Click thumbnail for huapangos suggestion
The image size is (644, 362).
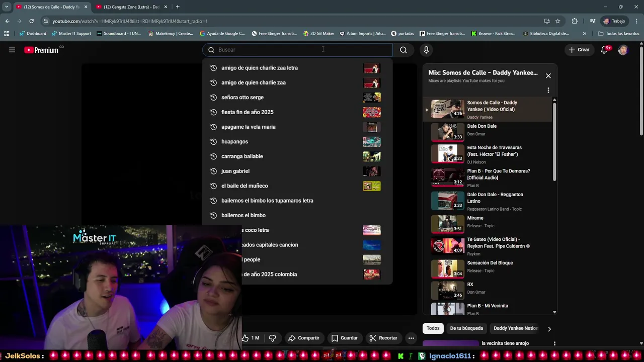pos(372,142)
